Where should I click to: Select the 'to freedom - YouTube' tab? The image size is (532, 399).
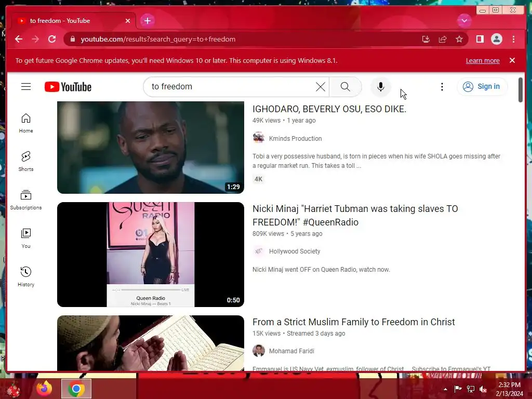click(73, 21)
